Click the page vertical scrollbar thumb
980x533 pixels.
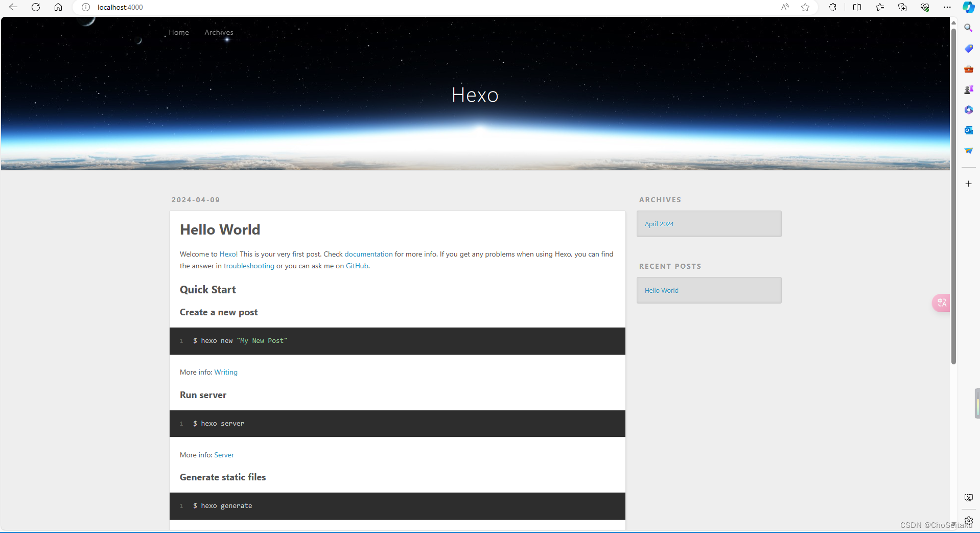(x=953, y=197)
